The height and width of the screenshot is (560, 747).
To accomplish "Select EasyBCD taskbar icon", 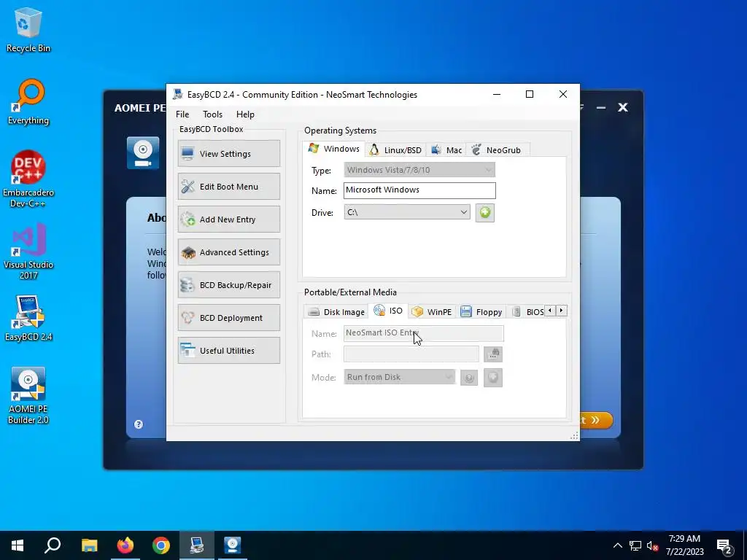I will [197, 545].
